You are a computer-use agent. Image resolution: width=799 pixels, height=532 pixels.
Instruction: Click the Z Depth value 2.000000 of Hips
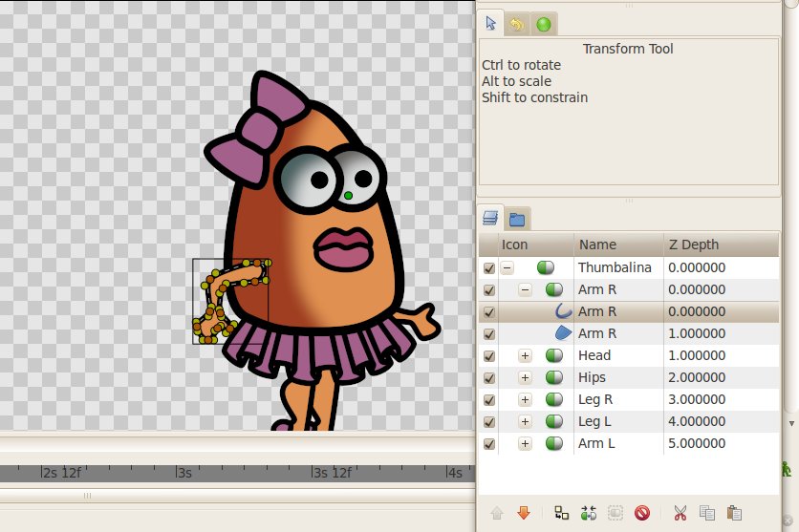coord(697,377)
